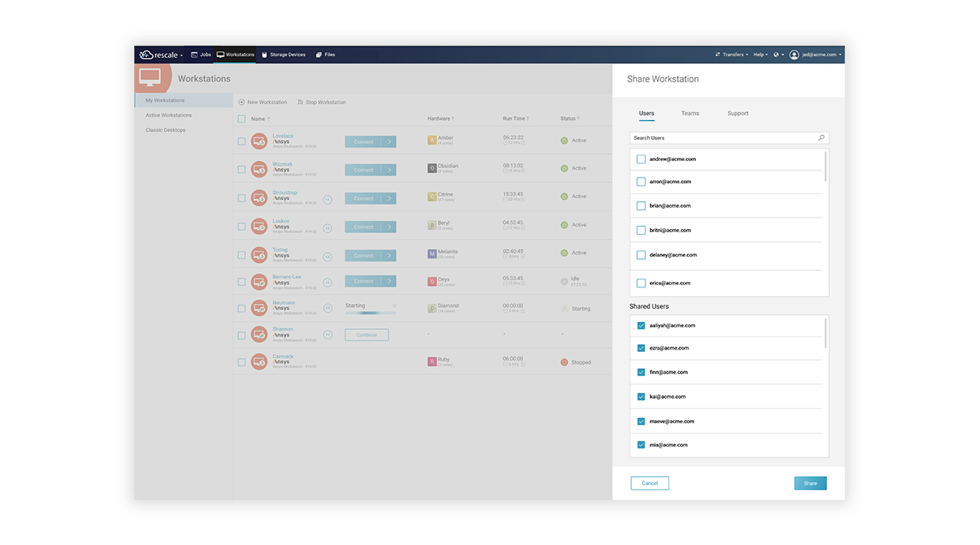Click the New Workstation plus icon
This screenshot has width=980, height=545.
coord(242,102)
